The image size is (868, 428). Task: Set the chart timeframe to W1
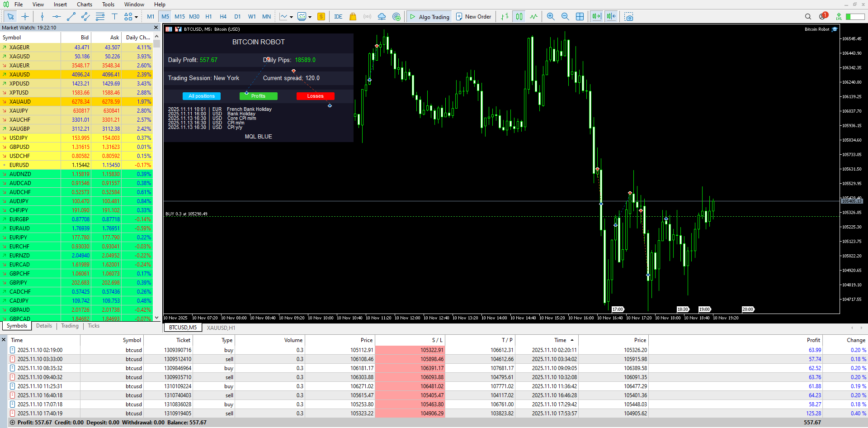click(252, 17)
